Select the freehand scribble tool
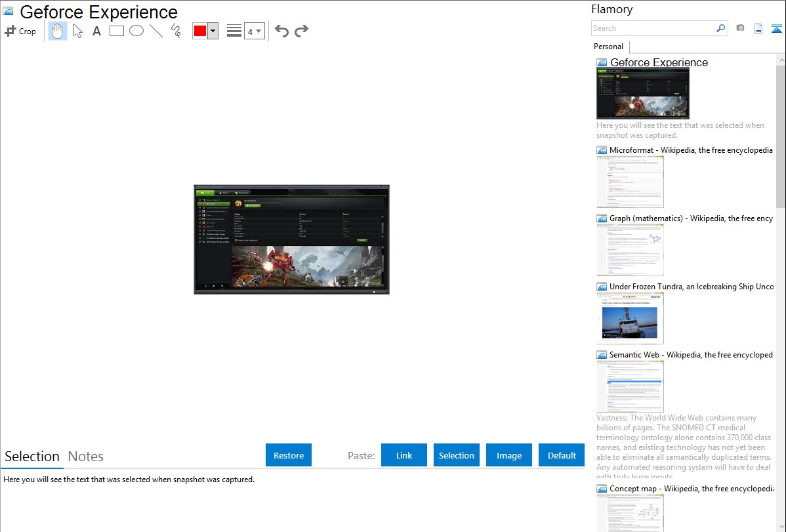This screenshot has height=532, width=786. coord(176,31)
